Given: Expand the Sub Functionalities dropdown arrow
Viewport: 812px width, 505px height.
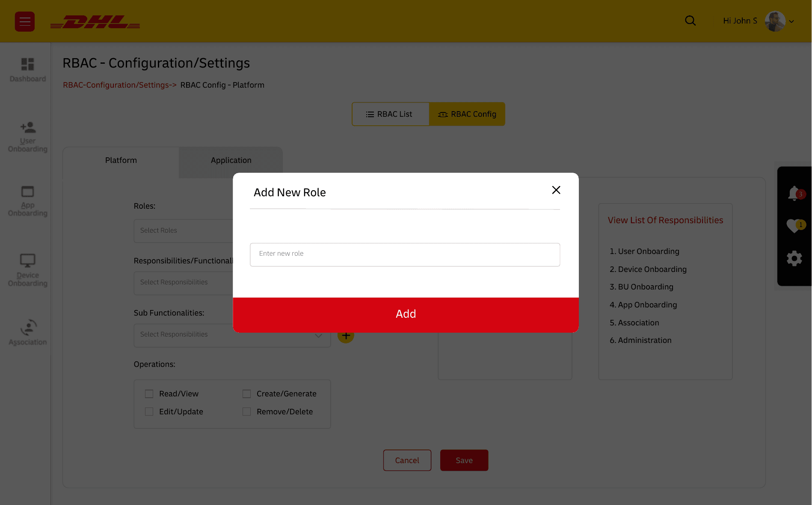Looking at the screenshot, I should point(318,335).
